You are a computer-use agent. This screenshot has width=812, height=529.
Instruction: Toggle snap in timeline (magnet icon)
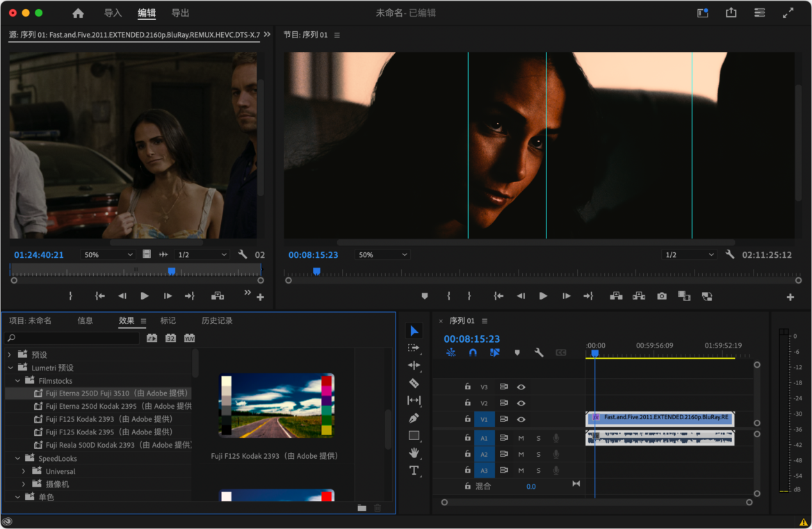(x=473, y=352)
